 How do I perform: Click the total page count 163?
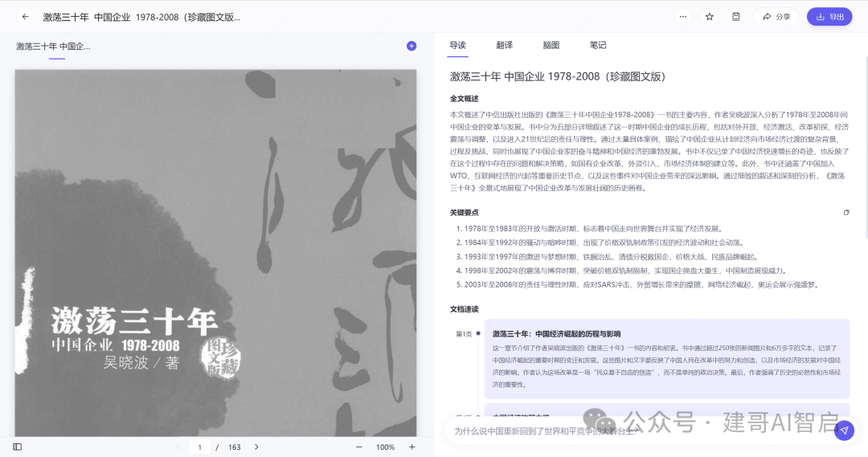coord(235,447)
